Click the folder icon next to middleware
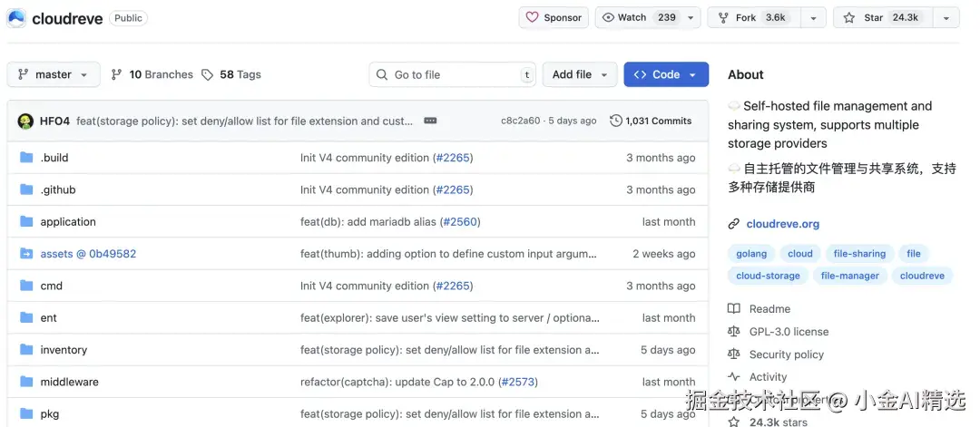The width and height of the screenshot is (980, 427). tap(26, 382)
